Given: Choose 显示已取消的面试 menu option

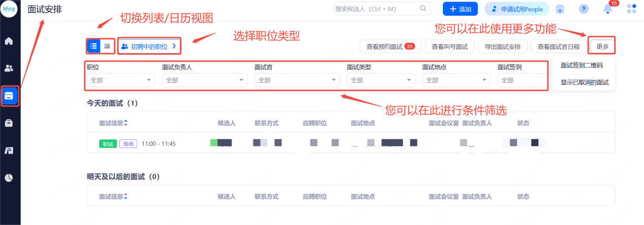Looking at the screenshot, I should tap(584, 82).
